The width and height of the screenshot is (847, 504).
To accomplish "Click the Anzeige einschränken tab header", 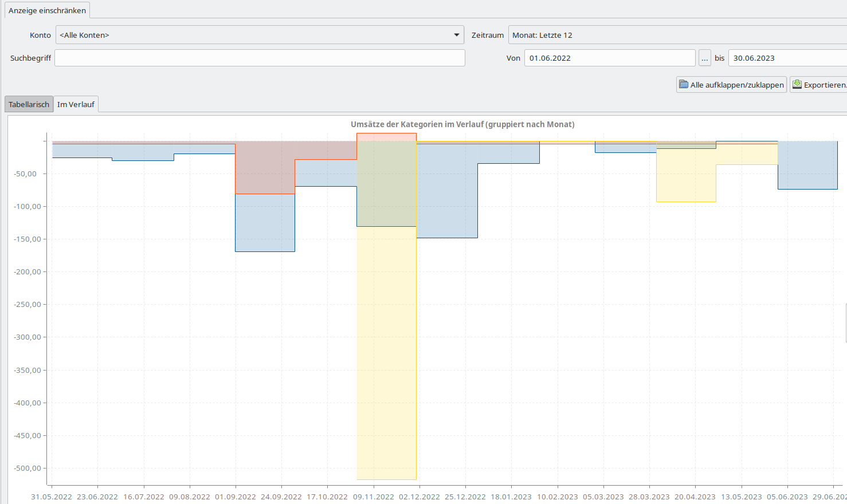I will pos(47,10).
